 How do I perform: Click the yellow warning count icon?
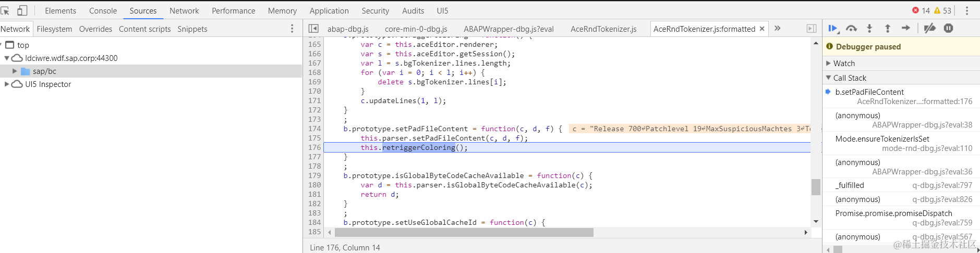click(937, 10)
